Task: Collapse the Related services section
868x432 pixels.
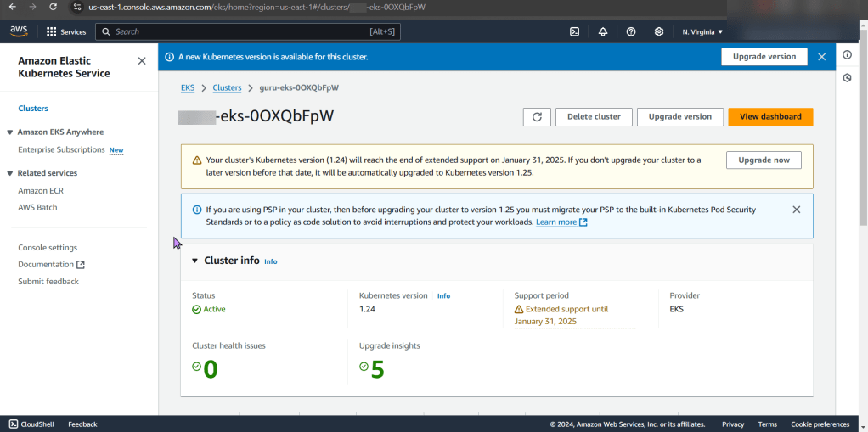Action: coord(10,173)
